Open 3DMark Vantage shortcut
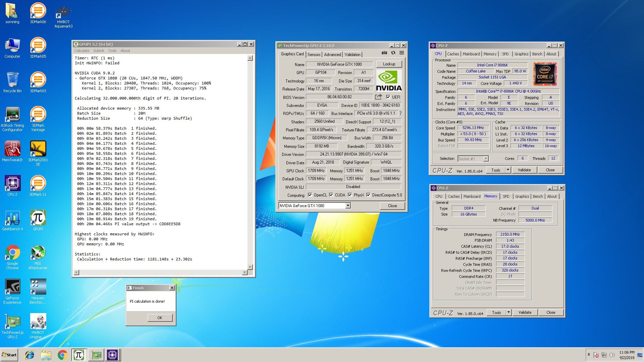The height and width of the screenshot is (362, 644). click(38, 119)
